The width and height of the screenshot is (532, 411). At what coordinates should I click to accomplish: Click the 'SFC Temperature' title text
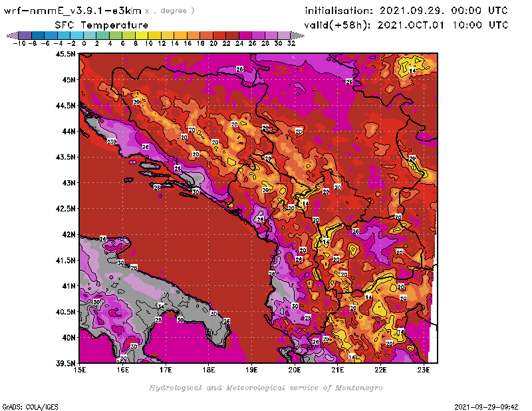click(102, 25)
